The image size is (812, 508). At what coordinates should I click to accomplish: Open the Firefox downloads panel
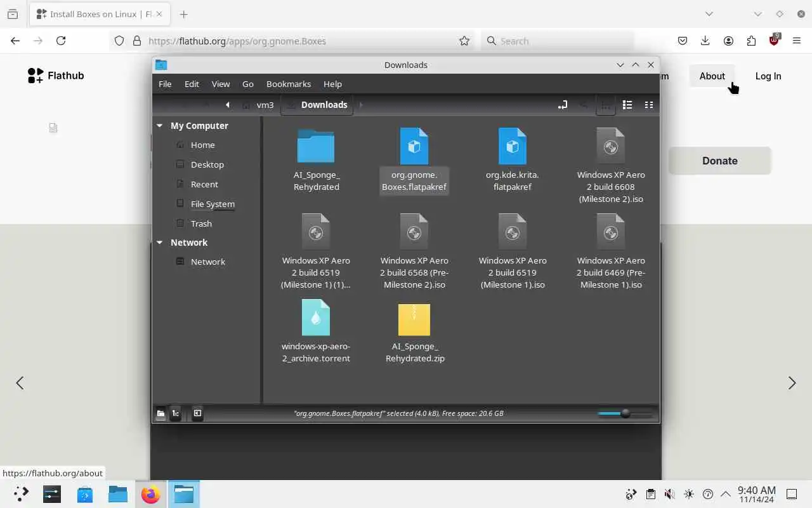point(705,41)
